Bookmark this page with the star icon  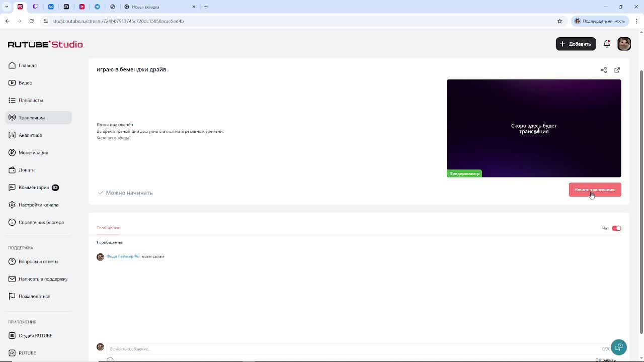point(559,21)
